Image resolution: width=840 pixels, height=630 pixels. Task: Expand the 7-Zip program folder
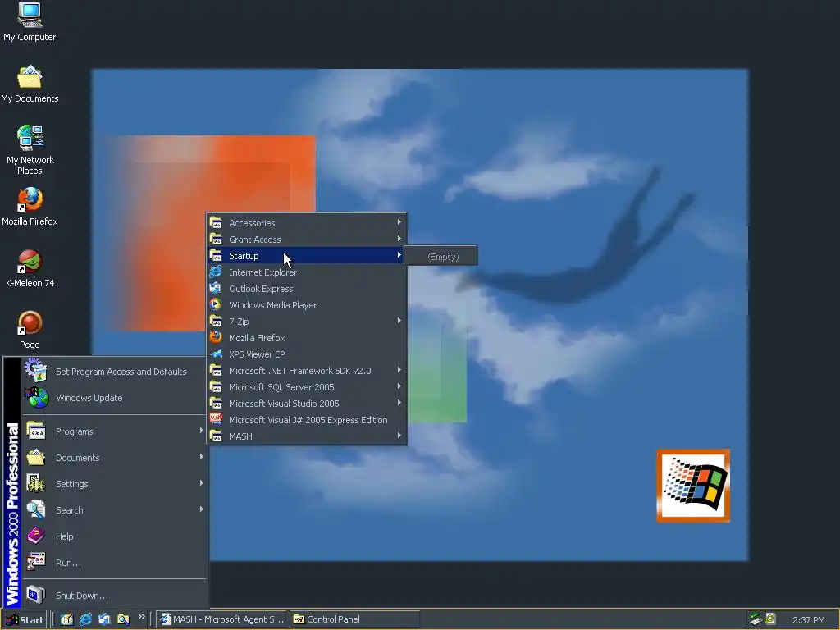point(307,322)
